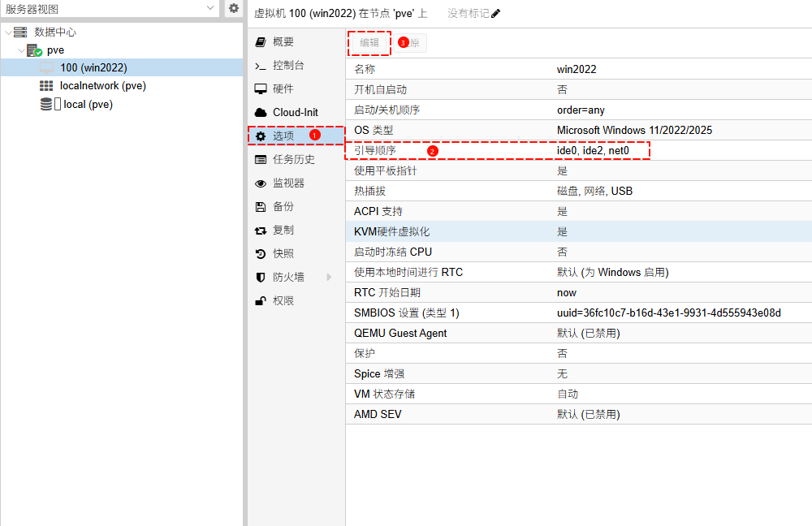Expand the 防火墙 submenu arrow
The width and height of the screenshot is (812, 526).
(329, 277)
